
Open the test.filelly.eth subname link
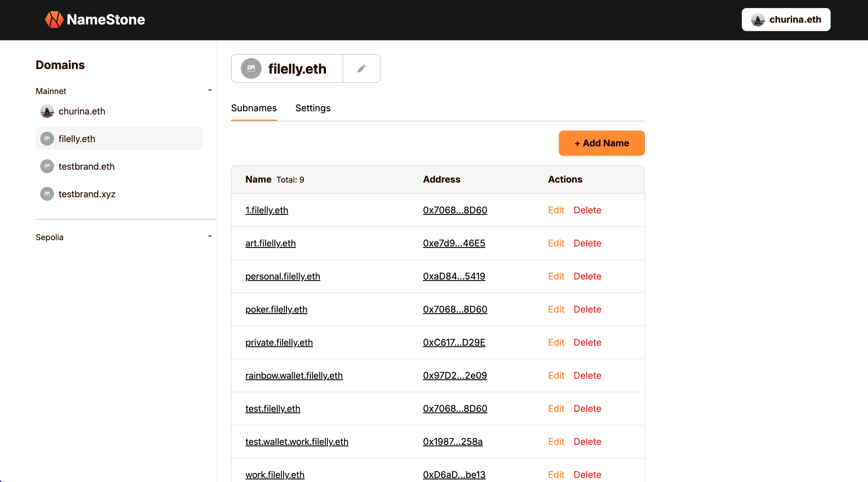(x=273, y=409)
